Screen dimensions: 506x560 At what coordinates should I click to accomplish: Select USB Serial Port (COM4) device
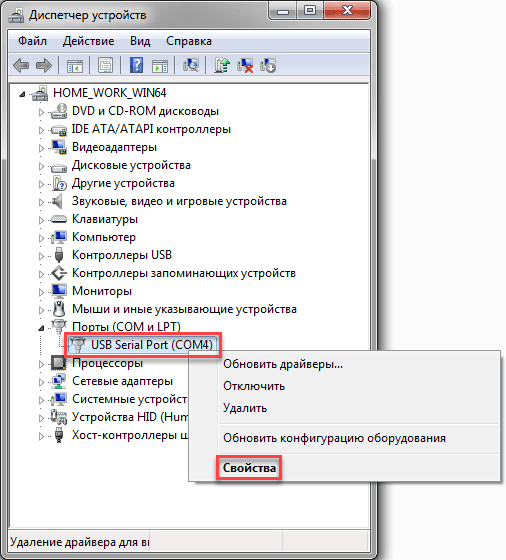[x=143, y=345]
